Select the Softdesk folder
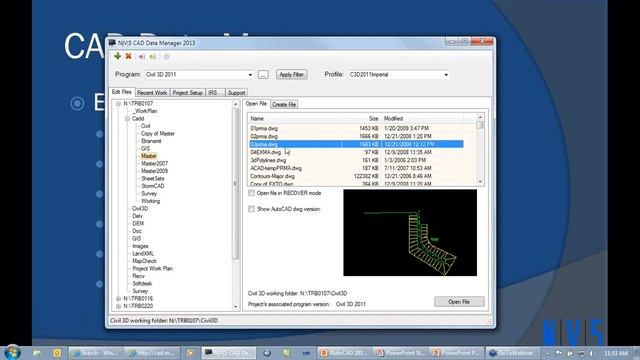This screenshot has height=360, width=640. [142, 283]
